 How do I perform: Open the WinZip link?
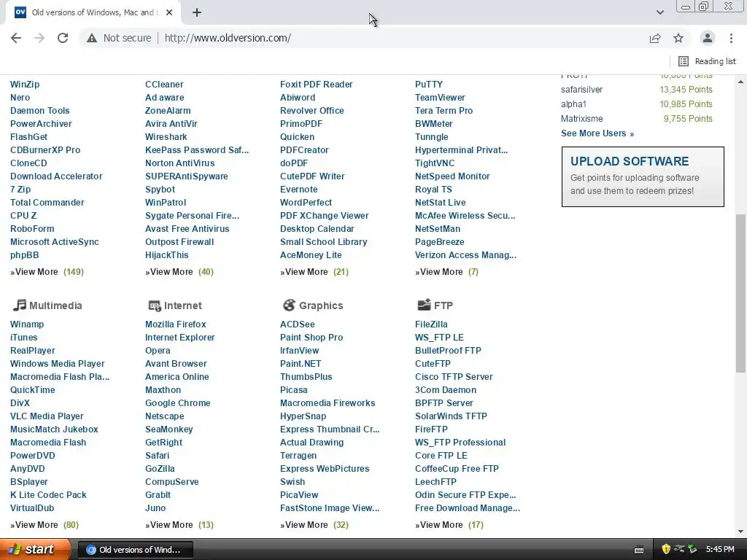coord(25,85)
